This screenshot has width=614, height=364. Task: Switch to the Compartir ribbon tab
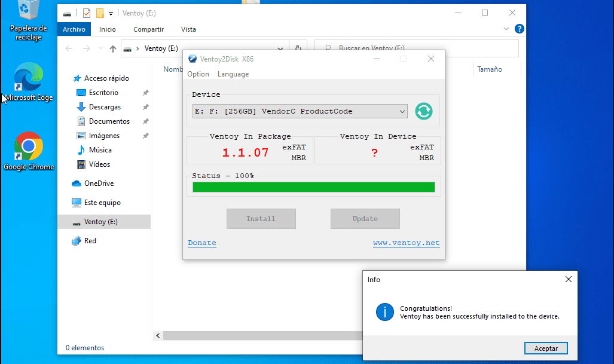[x=148, y=29]
